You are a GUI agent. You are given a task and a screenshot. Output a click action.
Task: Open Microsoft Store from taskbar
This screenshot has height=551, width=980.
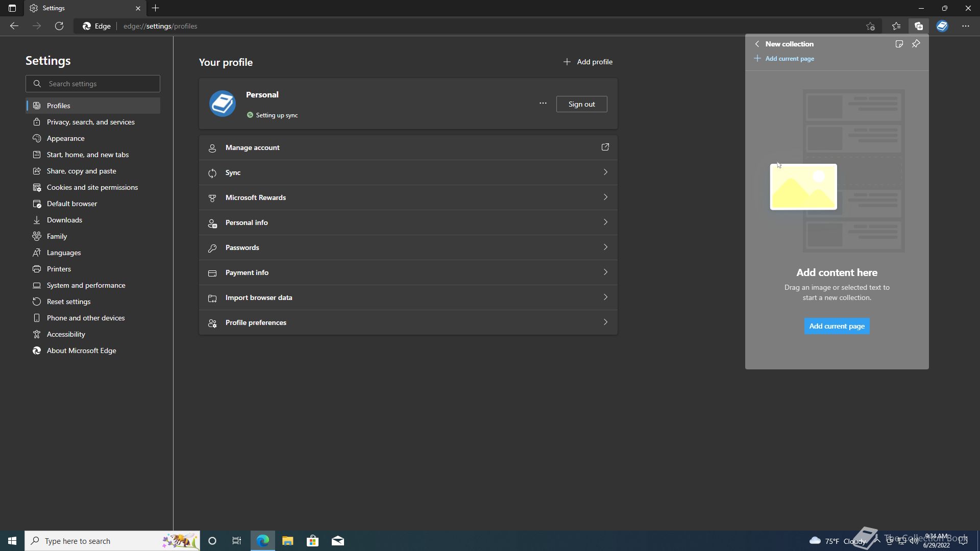[x=312, y=541]
